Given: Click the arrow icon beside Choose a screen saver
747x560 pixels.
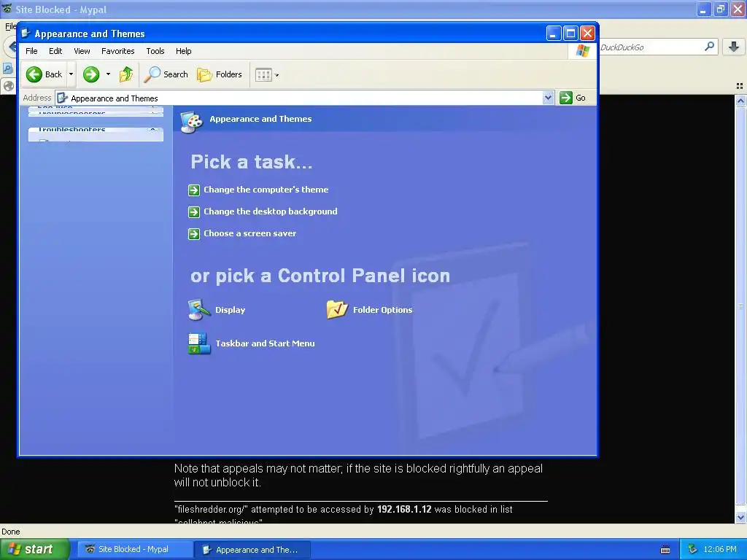Looking at the screenshot, I should coord(194,234).
